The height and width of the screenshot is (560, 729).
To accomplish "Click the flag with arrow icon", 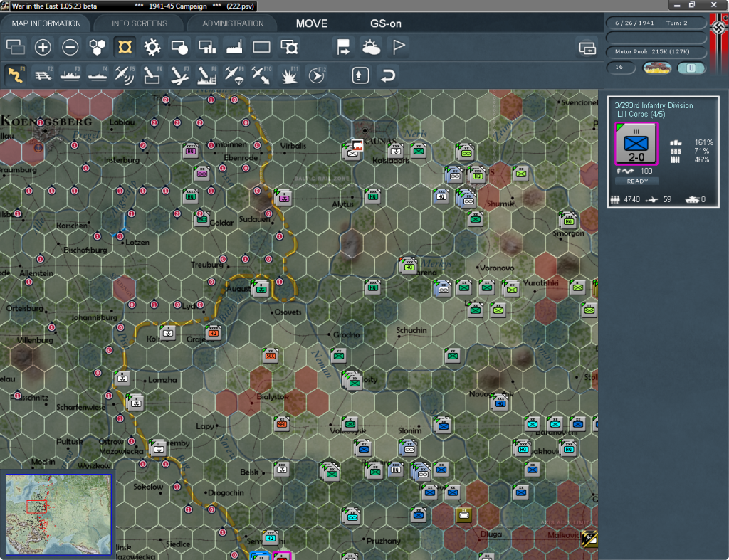I will point(343,47).
